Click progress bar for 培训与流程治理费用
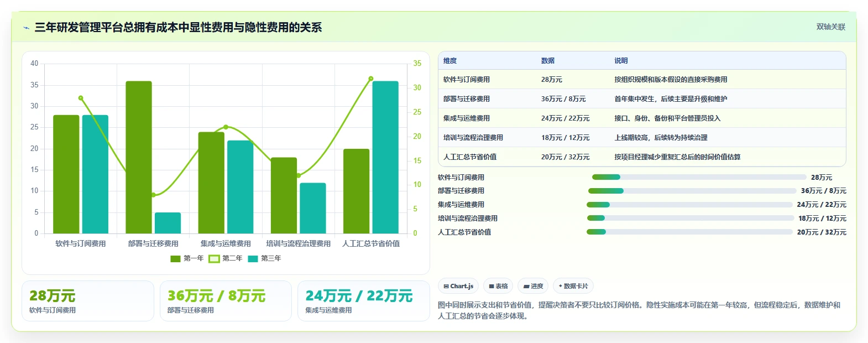This screenshot has width=868, height=343. [691, 218]
